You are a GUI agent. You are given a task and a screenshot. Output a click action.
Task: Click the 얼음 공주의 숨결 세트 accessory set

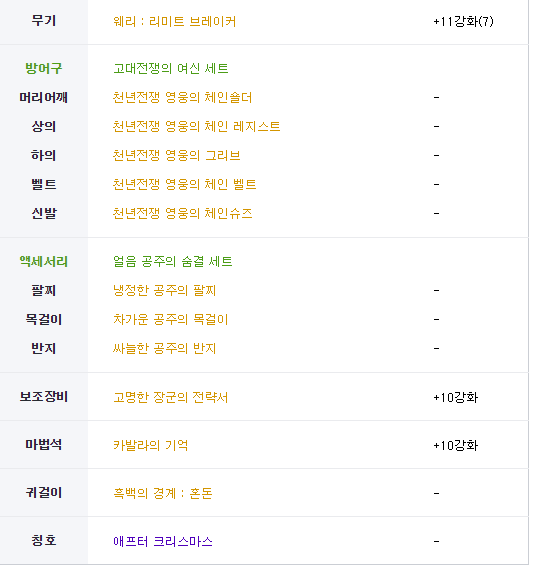point(173,262)
